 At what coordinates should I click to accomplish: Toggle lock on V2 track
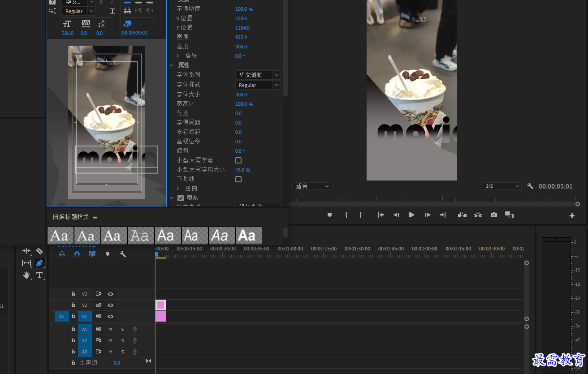point(73,305)
